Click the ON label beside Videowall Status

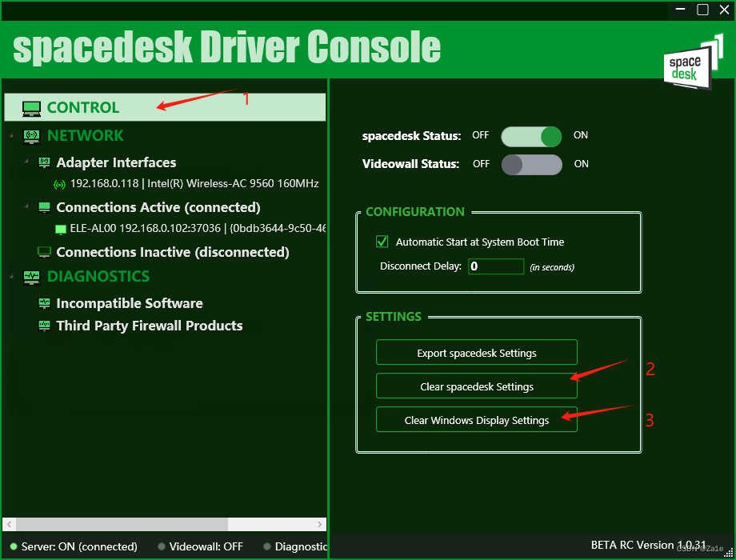[581, 164]
